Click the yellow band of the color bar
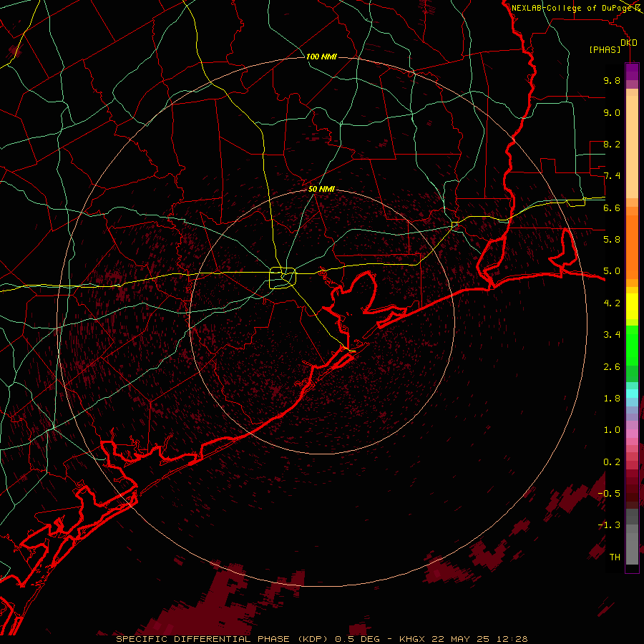 pos(632,306)
